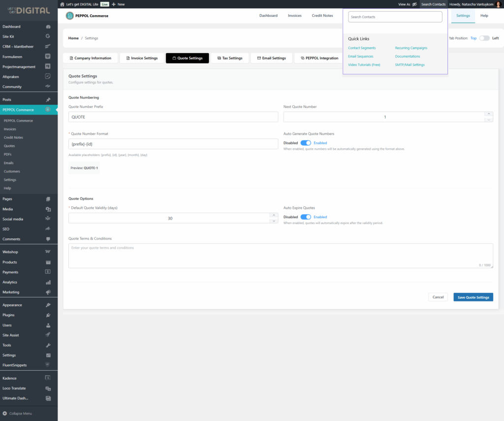Decrease Default Quote Validity with down arrow
Viewport: 504px width, 421px height.
pos(274,221)
